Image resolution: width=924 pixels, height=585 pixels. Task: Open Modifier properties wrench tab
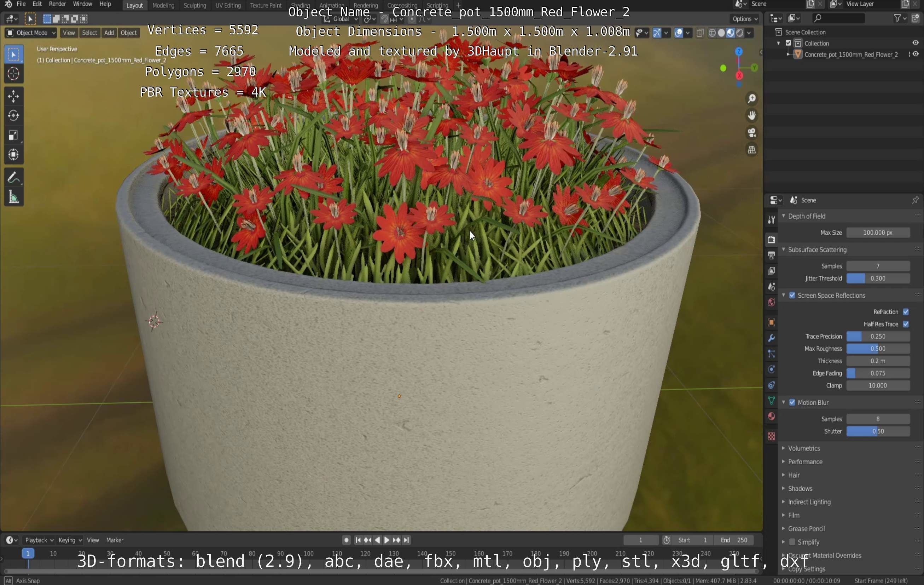click(771, 338)
